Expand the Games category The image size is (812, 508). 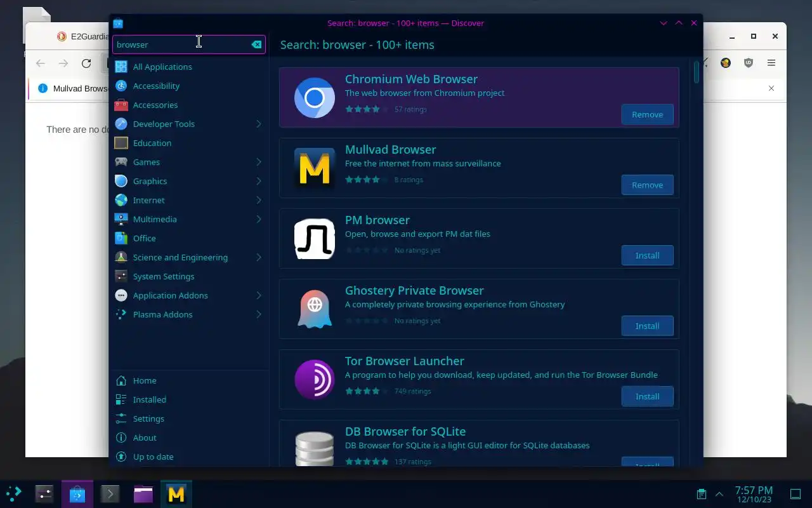259,162
